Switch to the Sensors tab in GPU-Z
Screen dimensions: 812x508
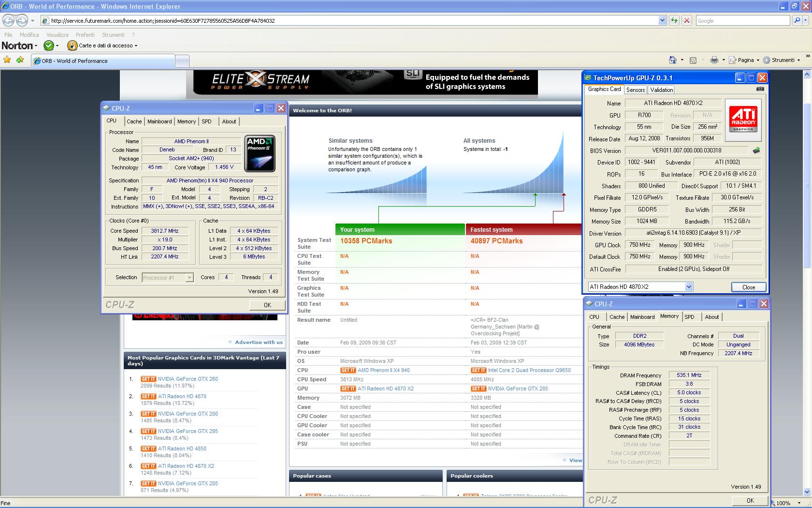point(636,90)
